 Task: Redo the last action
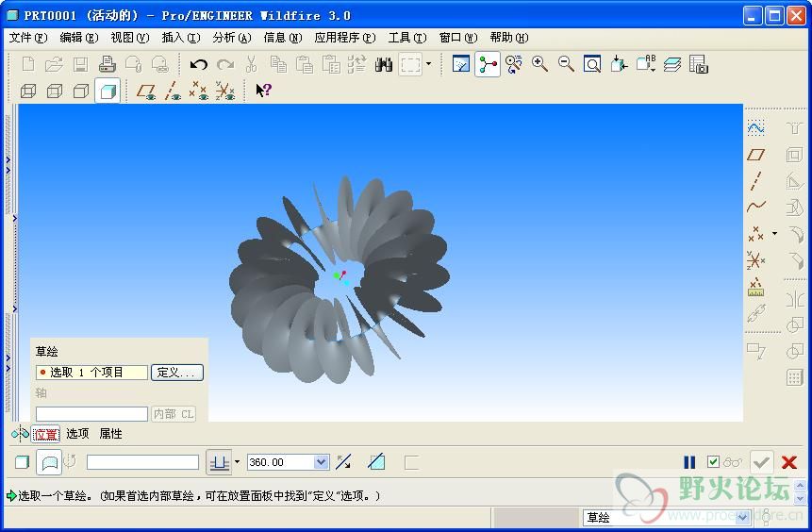point(225,64)
